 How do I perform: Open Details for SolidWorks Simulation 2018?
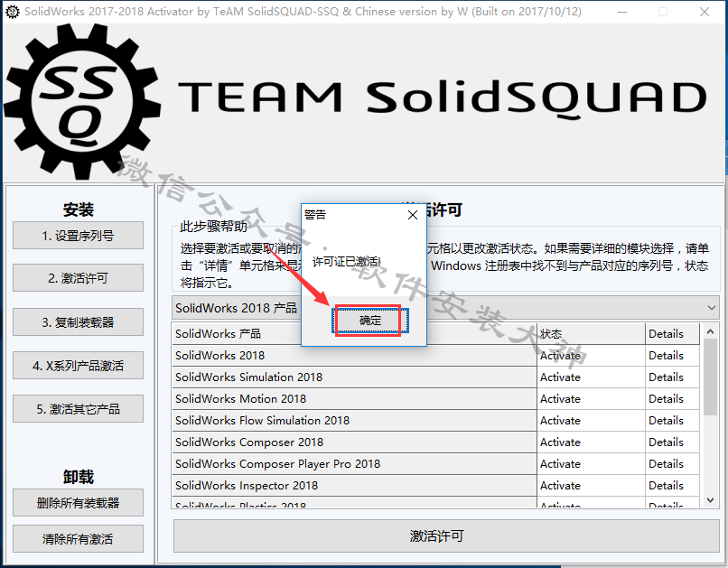pos(672,377)
